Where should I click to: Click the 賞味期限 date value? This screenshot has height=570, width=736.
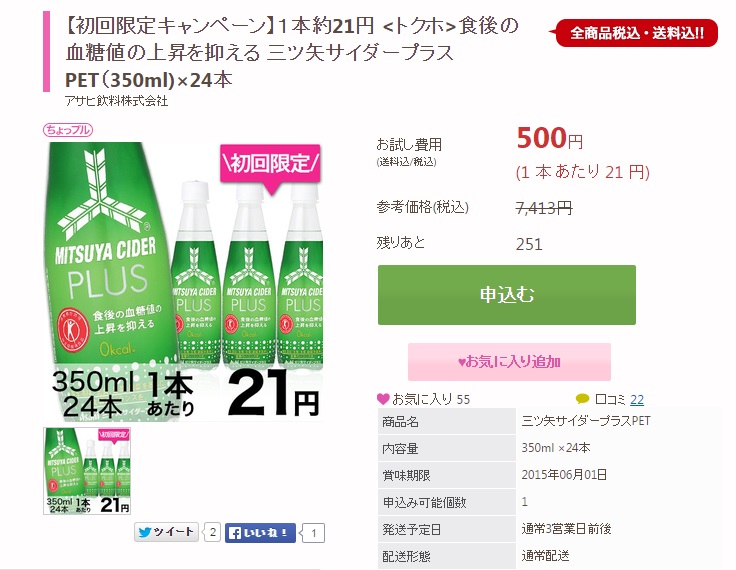[x=564, y=475]
